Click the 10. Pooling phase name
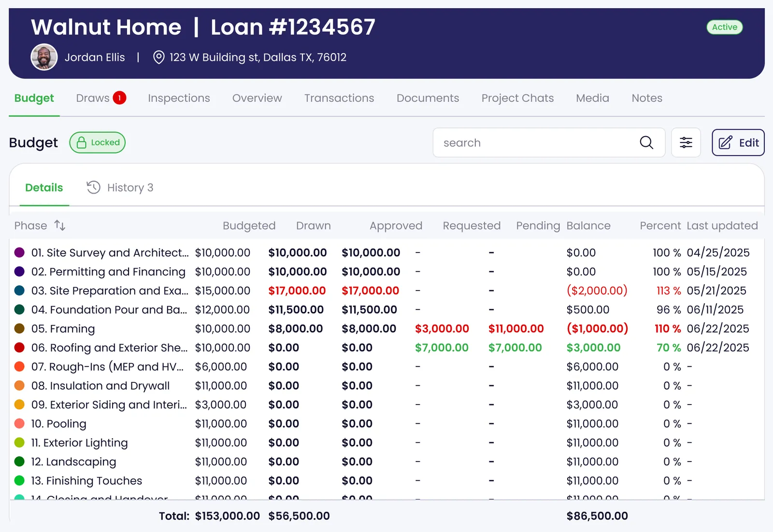Viewport: 773px width, 532px height. tap(58, 424)
